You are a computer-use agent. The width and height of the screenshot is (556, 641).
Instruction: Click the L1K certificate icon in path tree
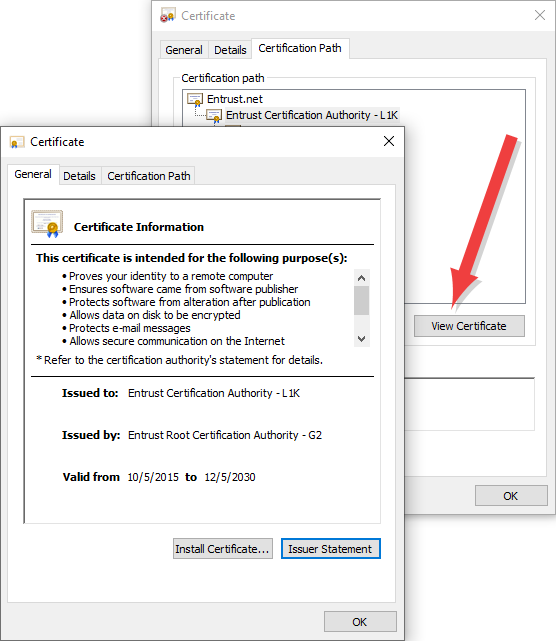214,116
